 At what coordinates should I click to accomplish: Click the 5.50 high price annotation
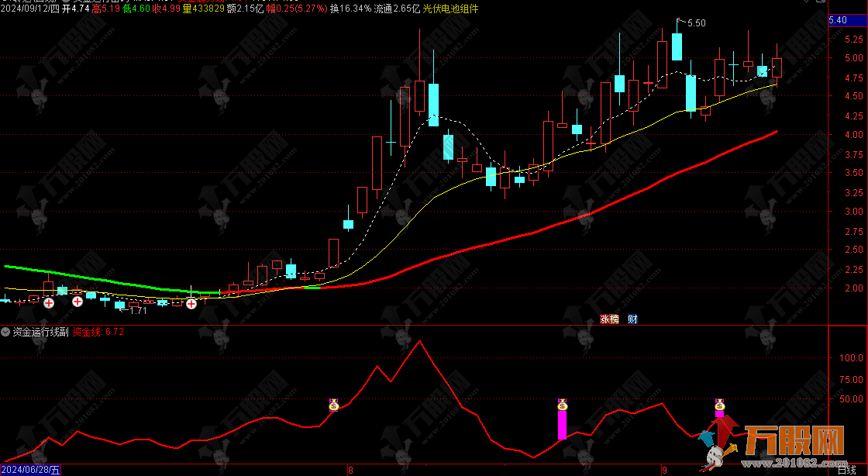697,23
